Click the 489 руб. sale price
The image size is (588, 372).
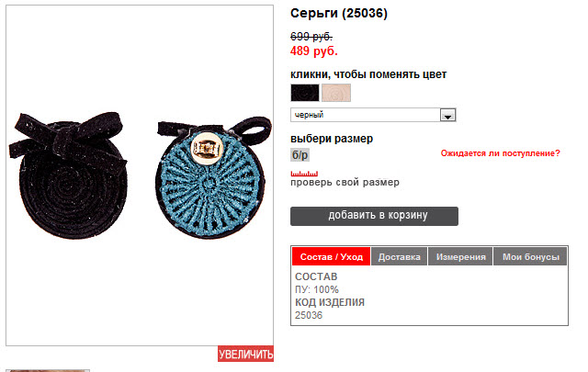pos(314,51)
